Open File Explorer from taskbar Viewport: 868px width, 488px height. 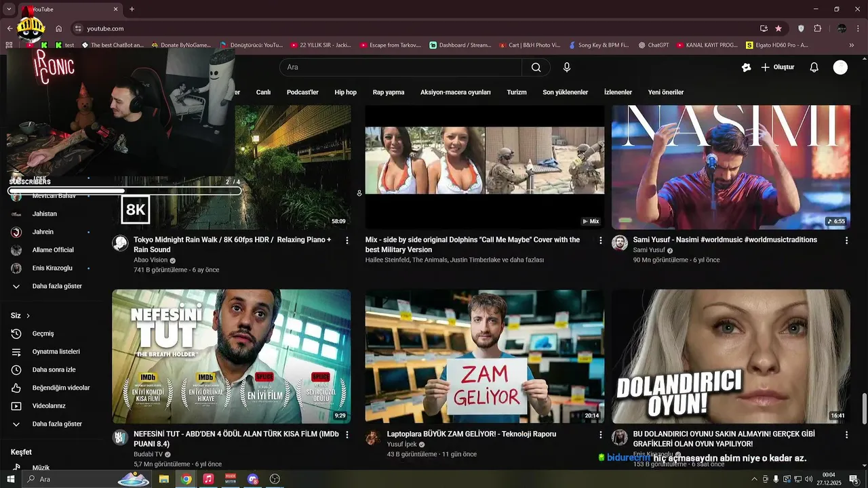[x=163, y=479]
